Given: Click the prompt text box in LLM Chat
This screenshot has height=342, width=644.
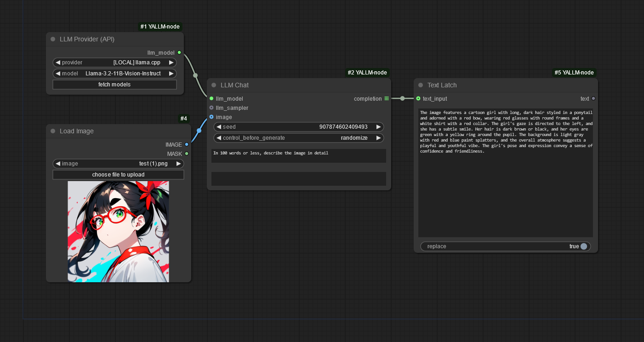Looking at the screenshot, I should click(x=299, y=156).
